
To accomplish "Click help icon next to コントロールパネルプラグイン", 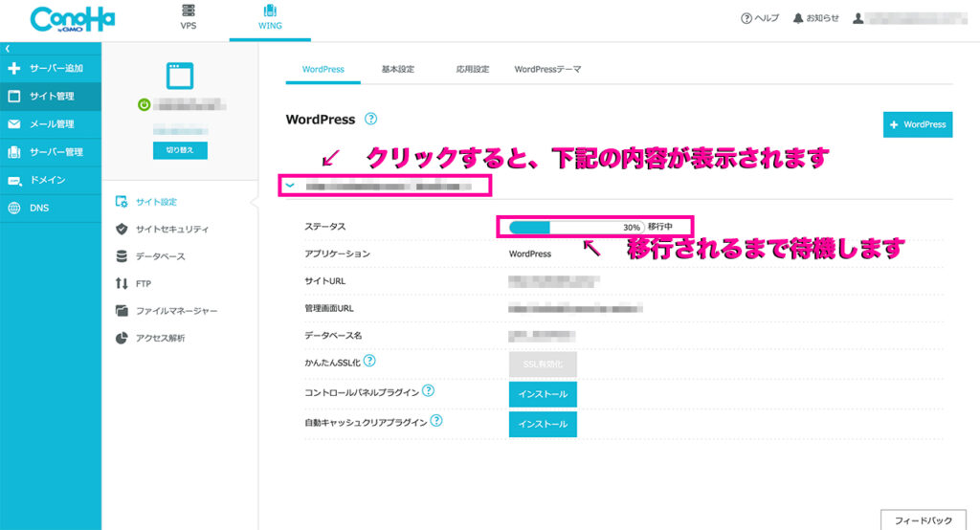I will pos(428,390).
